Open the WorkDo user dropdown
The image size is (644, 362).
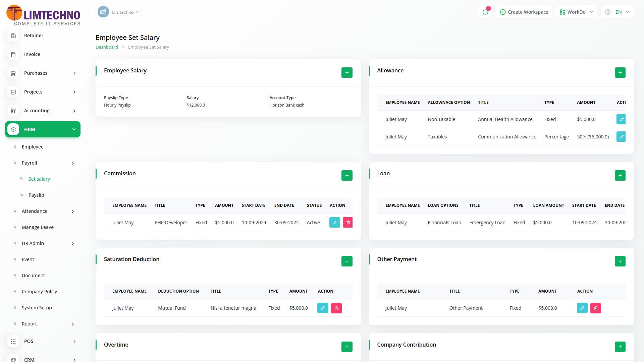(576, 12)
